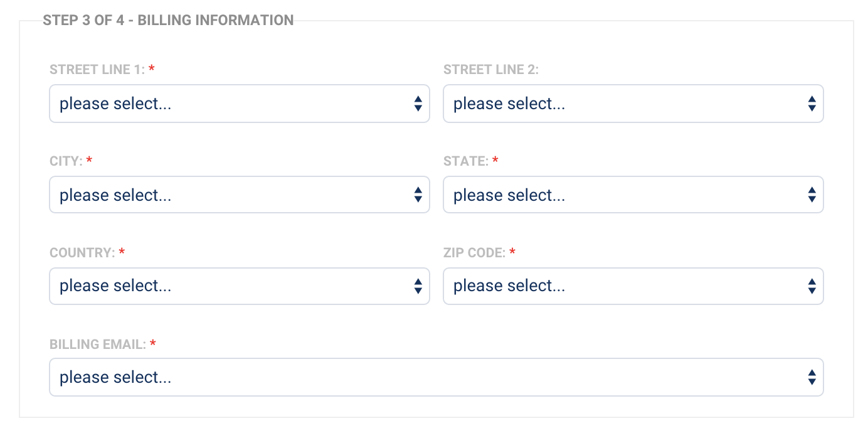Expand the Billing Email select field

(x=436, y=377)
